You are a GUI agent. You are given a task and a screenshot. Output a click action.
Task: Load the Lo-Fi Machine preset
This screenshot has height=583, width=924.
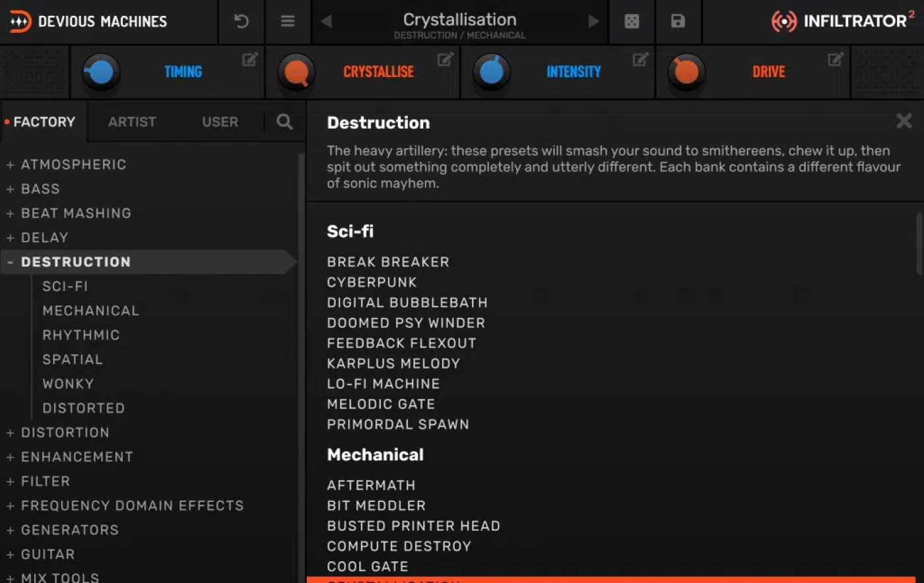coord(383,384)
